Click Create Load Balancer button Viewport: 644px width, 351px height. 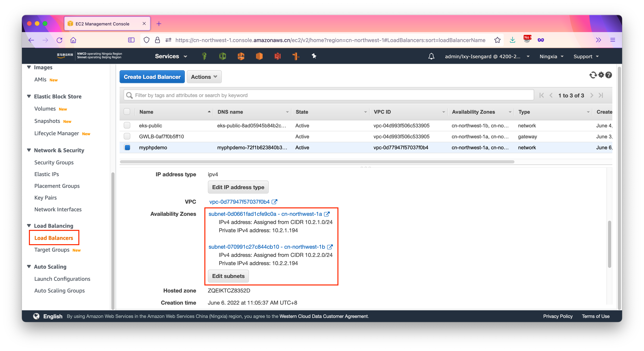[x=152, y=77]
